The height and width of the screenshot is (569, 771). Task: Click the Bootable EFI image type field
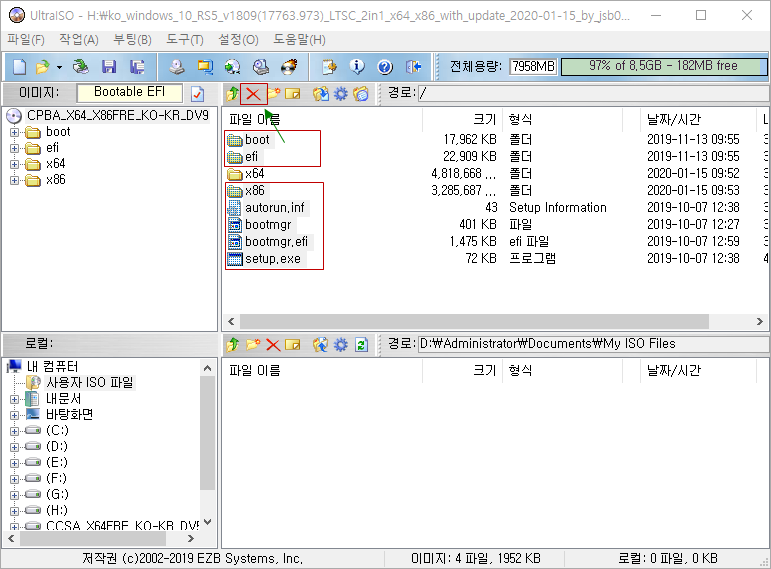(x=129, y=92)
